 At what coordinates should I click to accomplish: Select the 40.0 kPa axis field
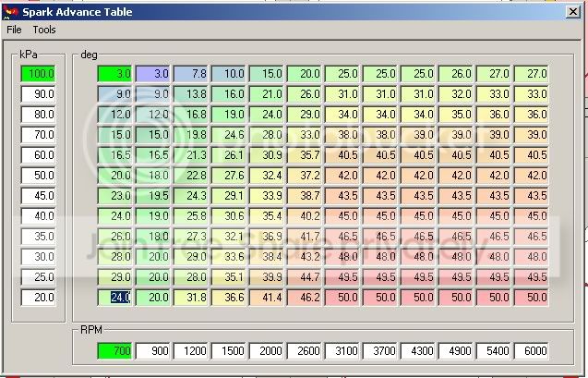[38, 216]
